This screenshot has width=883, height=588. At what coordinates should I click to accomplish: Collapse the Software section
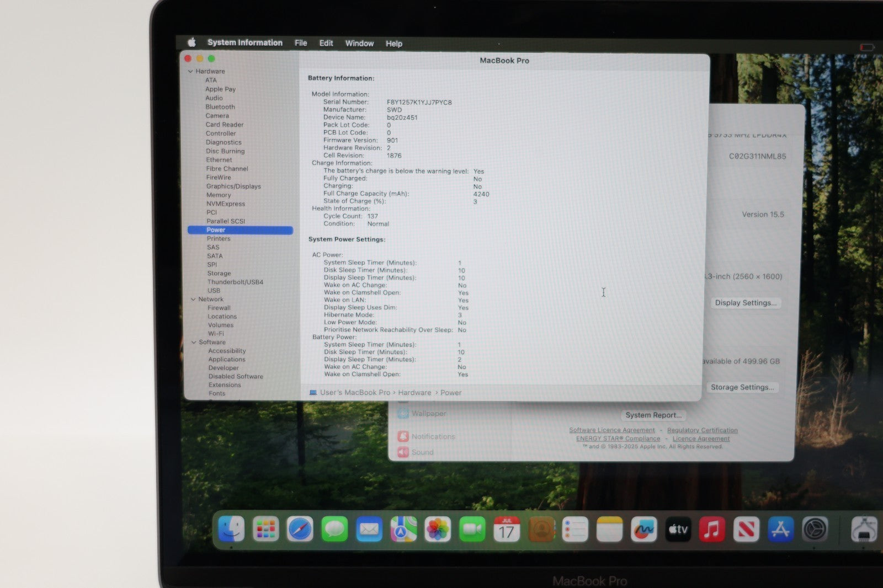coord(194,343)
